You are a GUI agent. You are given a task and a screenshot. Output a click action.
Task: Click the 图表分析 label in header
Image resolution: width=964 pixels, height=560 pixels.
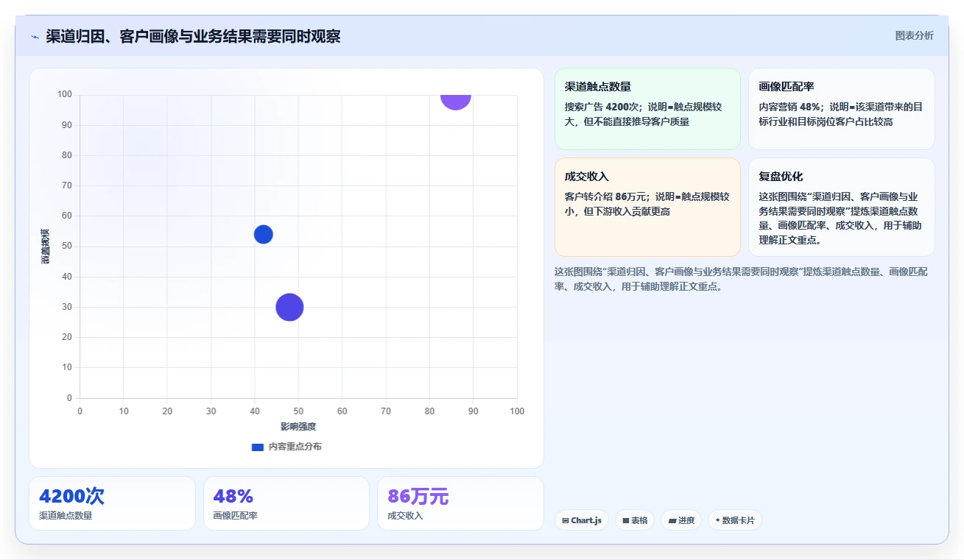(914, 35)
